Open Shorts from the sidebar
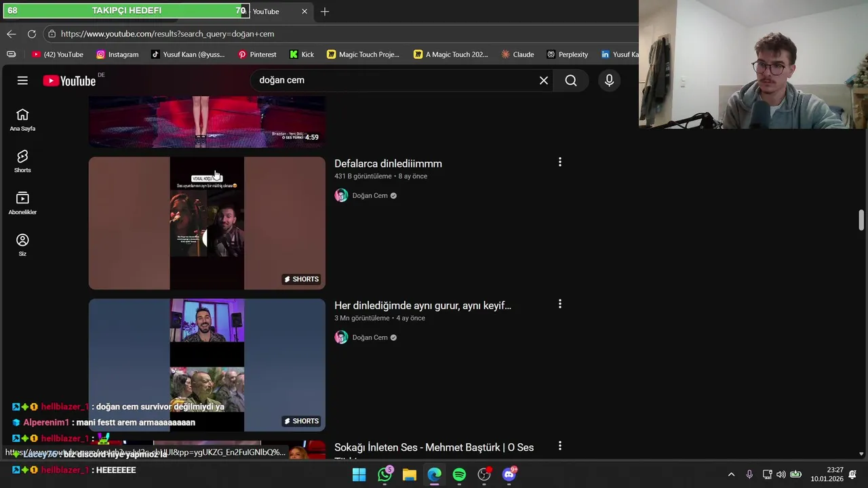 pos(22,162)
